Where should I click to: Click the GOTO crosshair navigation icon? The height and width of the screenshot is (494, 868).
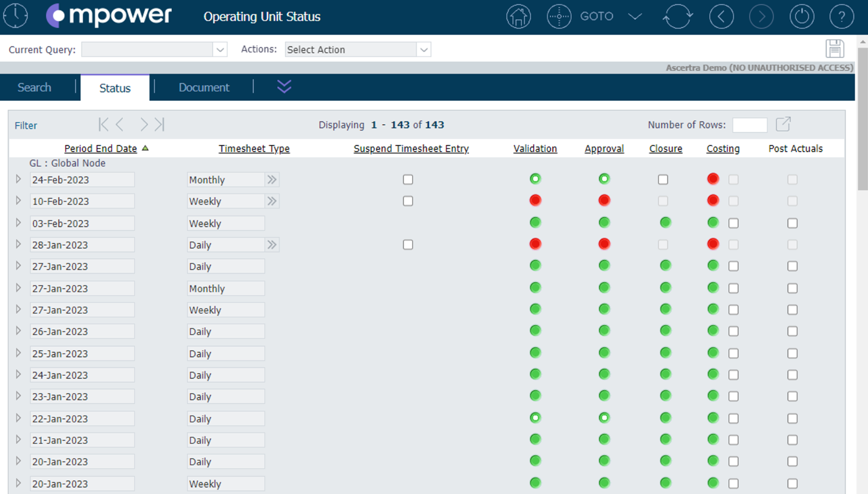[x=559, y=16]
